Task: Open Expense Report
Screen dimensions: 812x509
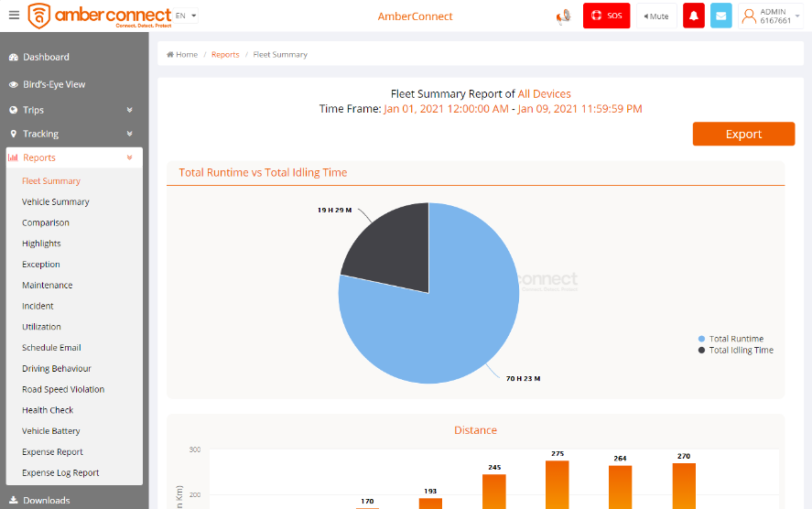Action: (x=52, y=452)
